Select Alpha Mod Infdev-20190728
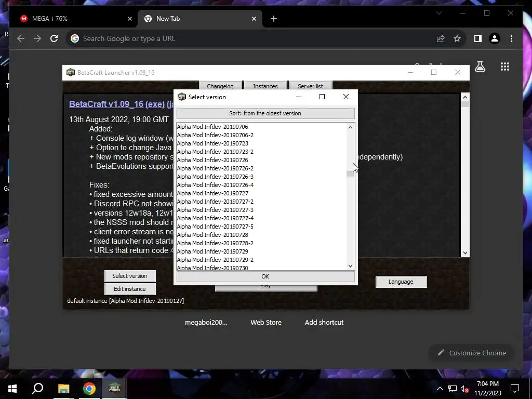This screenshot has width=532, height=399. 261,235
